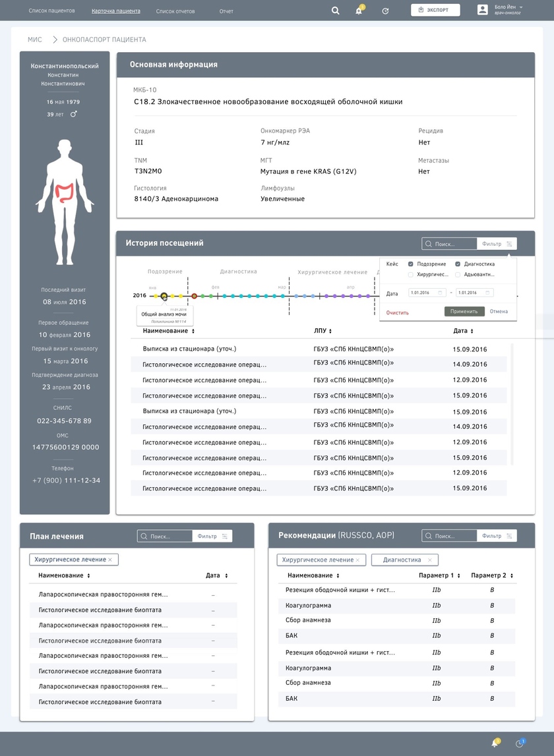Screen dimensions: 554x756
Task: Switch to the Список пациентов tab
Action: pos(51,11)
